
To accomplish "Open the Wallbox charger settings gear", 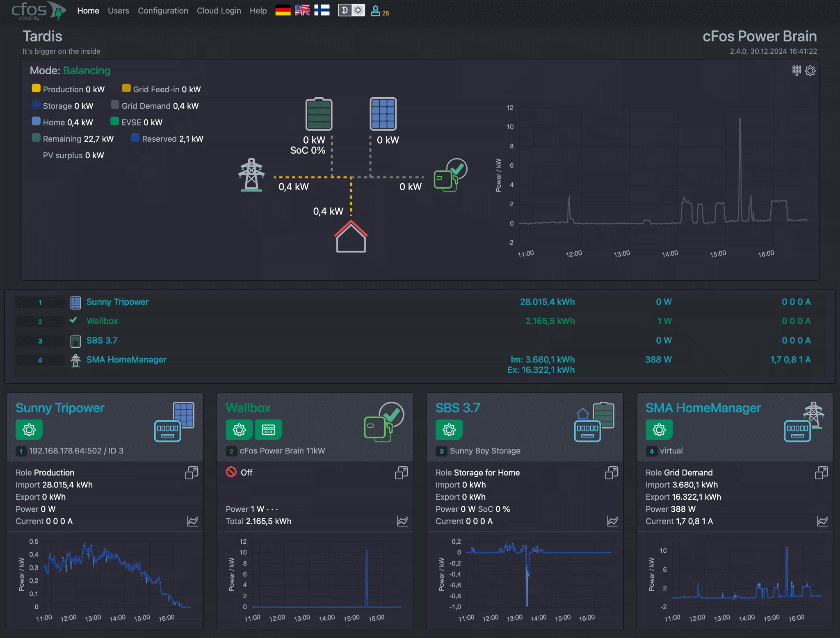I will pos(239,430).
